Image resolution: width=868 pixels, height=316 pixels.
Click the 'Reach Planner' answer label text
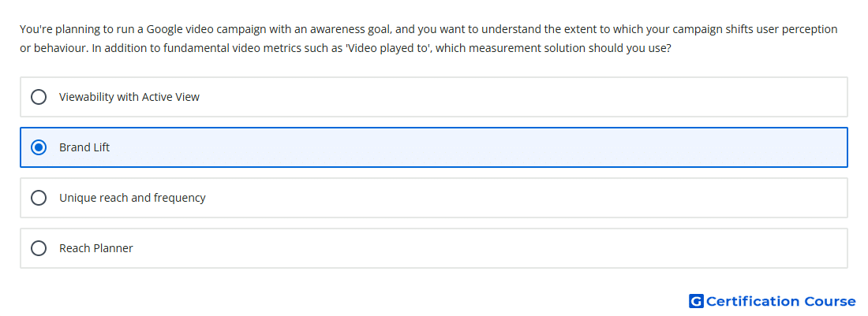(95, 248)
